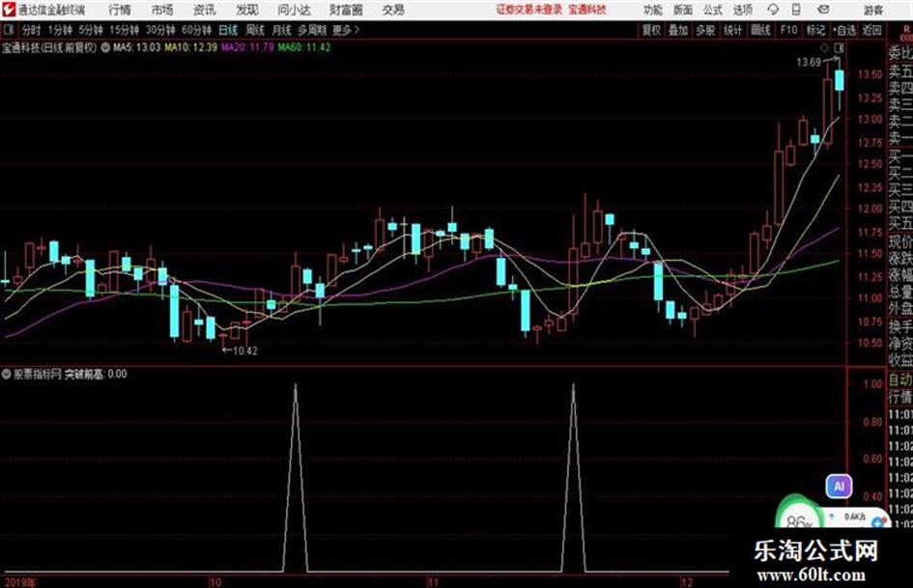Open the 公式 menu
The image size is (913, 588).
[713, 10]
